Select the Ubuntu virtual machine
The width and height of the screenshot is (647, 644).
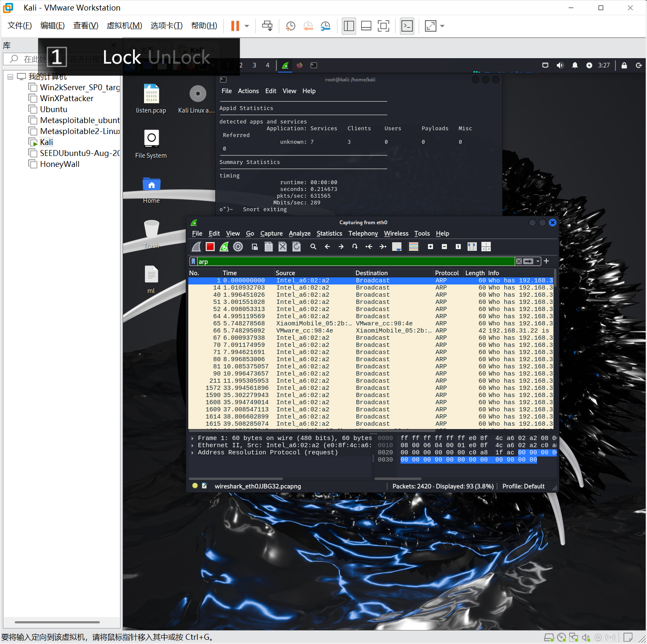point(53,110)
